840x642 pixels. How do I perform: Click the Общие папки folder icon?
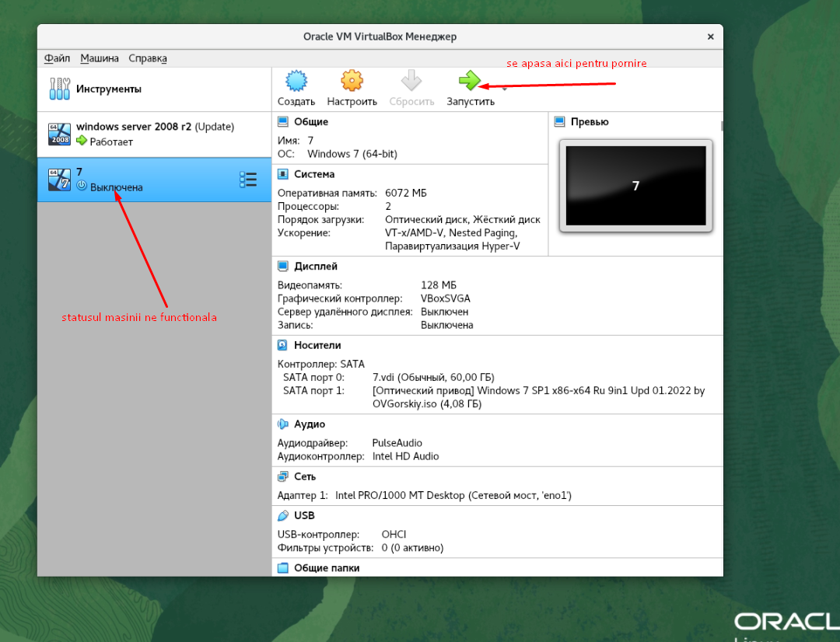[283, 568]
